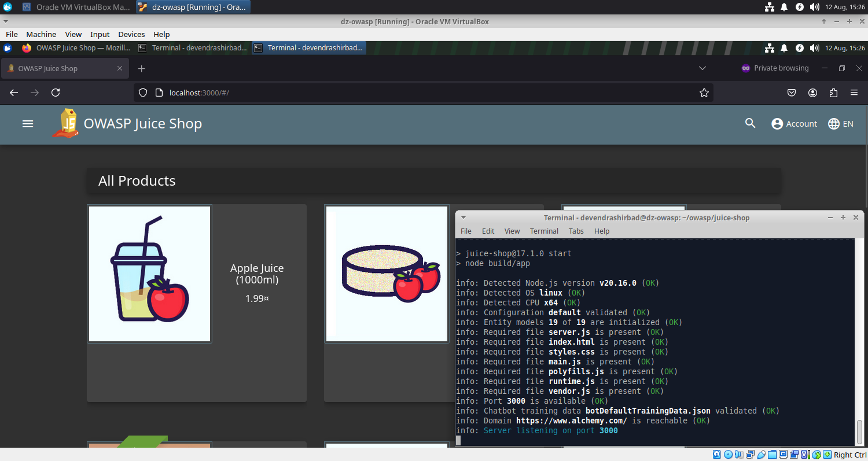Image resolution: width=868 pixels, height=461 pixels.
Task: Open site information page icon in URL bar
Action: 159,93
